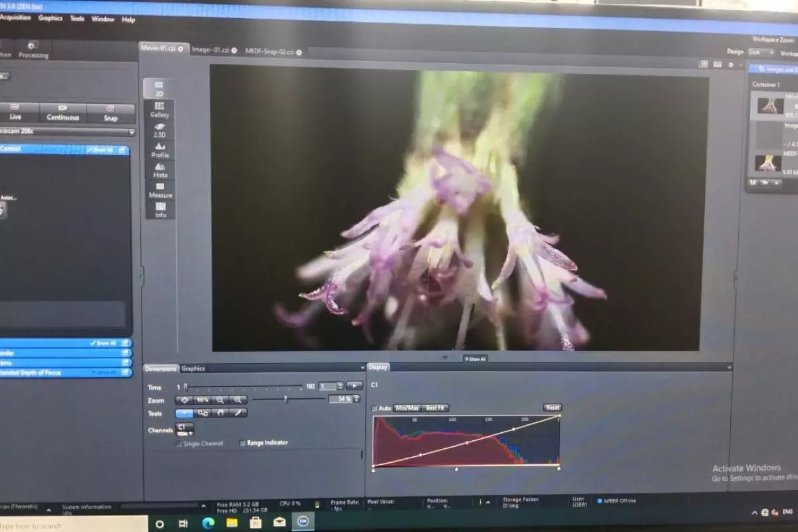This screenshot has width=798, height=532.
Task: Click the Processing tab icon
Action: [x=32, y=45]
